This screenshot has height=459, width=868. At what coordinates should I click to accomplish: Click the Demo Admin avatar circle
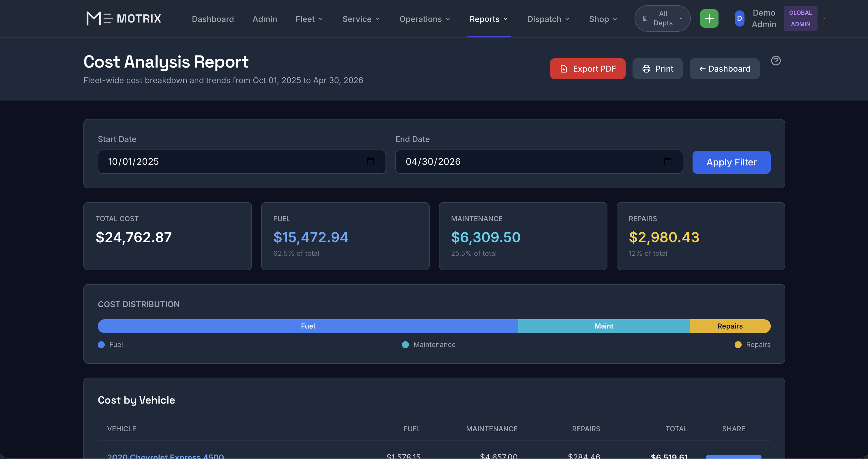739,18
